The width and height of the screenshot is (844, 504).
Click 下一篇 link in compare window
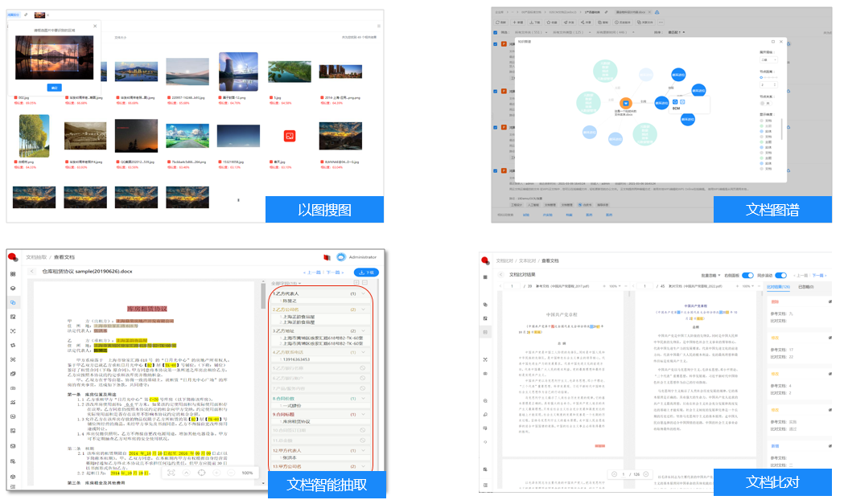818,276
